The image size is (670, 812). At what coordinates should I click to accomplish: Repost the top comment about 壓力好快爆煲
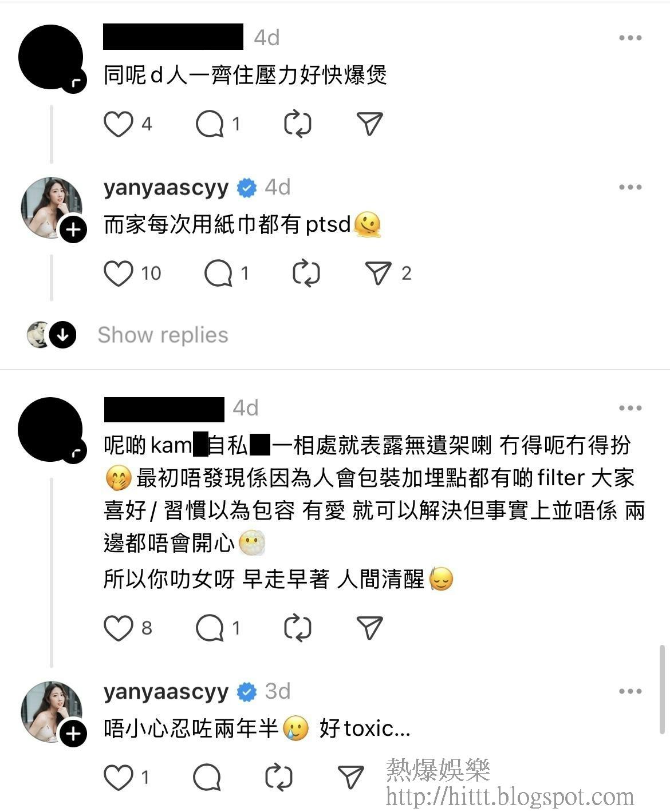pos(298,124)
